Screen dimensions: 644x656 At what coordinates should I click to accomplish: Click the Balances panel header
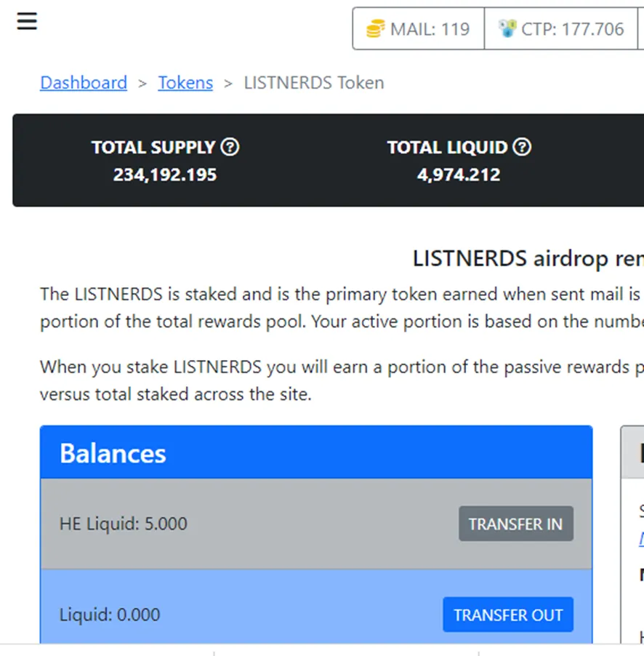[x=316, y=452]
